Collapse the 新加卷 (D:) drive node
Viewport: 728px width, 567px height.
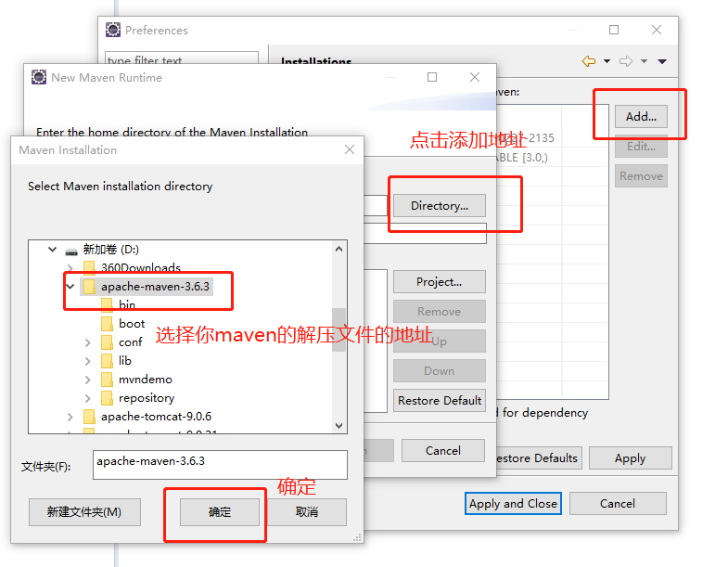coord(53,250)
